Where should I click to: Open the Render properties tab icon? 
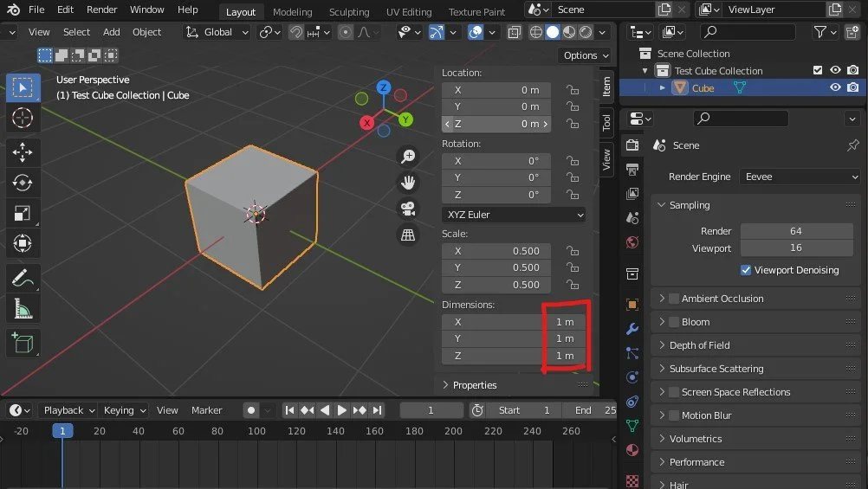(x=632, y=145)
